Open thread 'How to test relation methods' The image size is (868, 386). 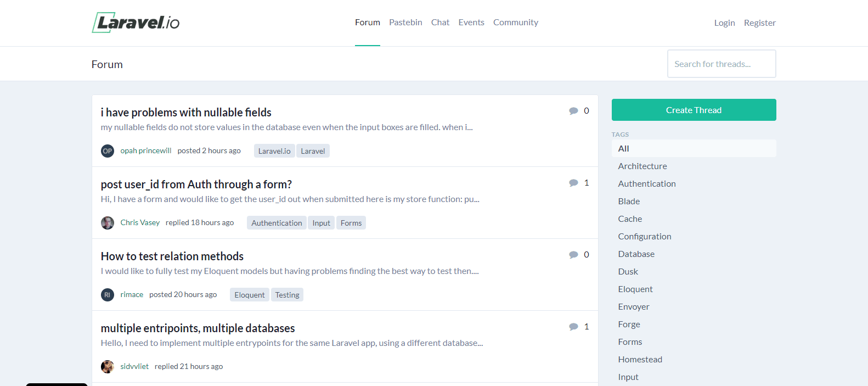coord(172,256)
